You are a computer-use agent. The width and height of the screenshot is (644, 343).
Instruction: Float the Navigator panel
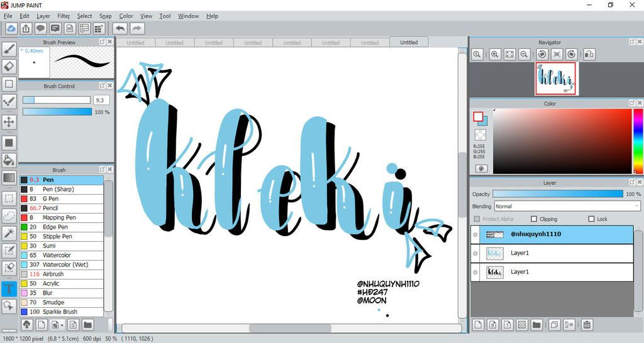click(632, 42)
